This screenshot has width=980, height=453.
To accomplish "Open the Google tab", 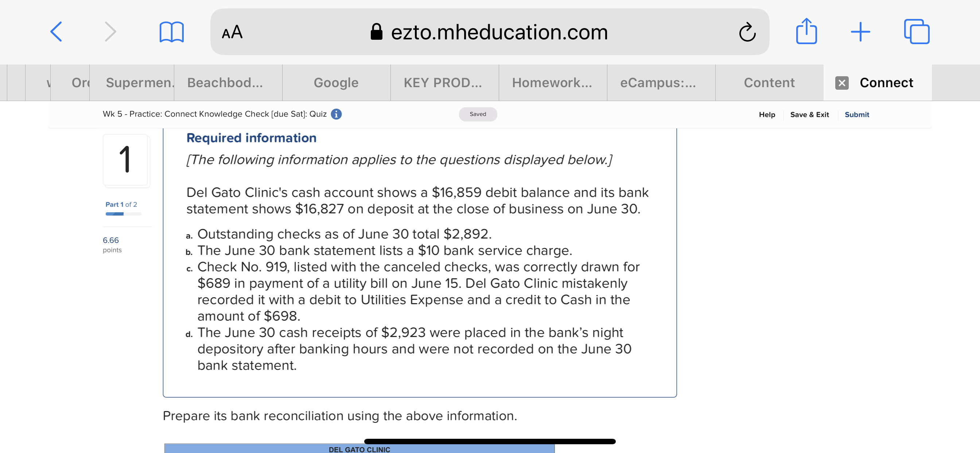I will pyautogui.click(x=336, y=82).
